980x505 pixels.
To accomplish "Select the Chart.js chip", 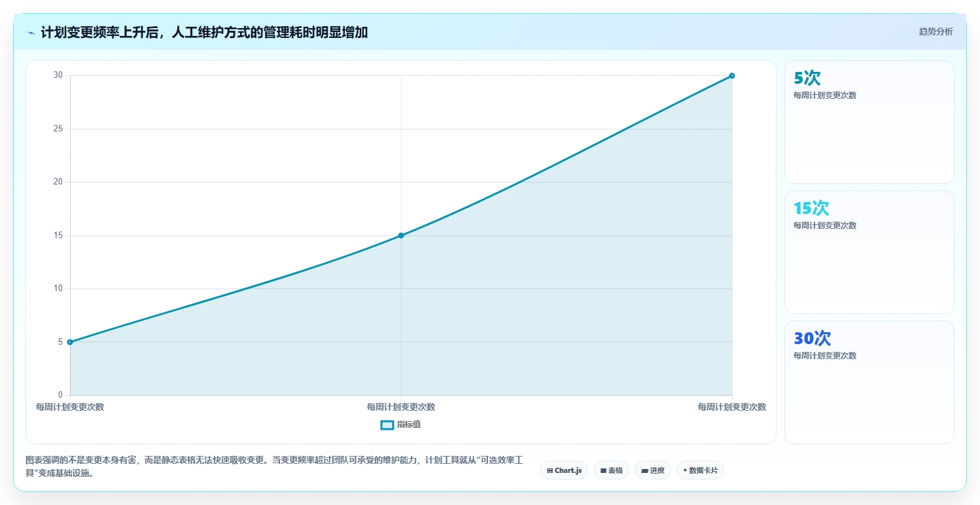I will pos(564,470).
